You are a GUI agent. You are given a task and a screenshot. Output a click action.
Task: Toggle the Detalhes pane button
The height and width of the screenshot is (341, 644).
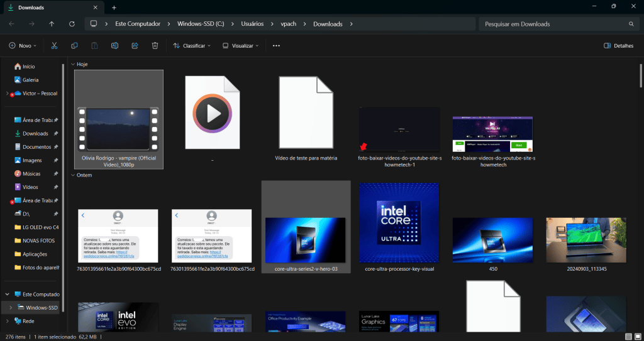619,46
